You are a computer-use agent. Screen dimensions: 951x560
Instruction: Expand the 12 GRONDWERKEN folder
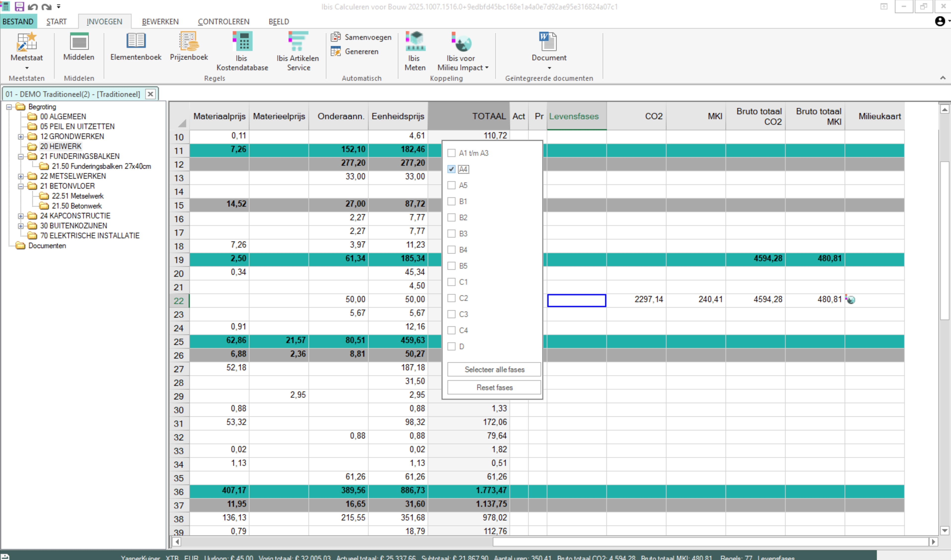click(x=21, y=137)
